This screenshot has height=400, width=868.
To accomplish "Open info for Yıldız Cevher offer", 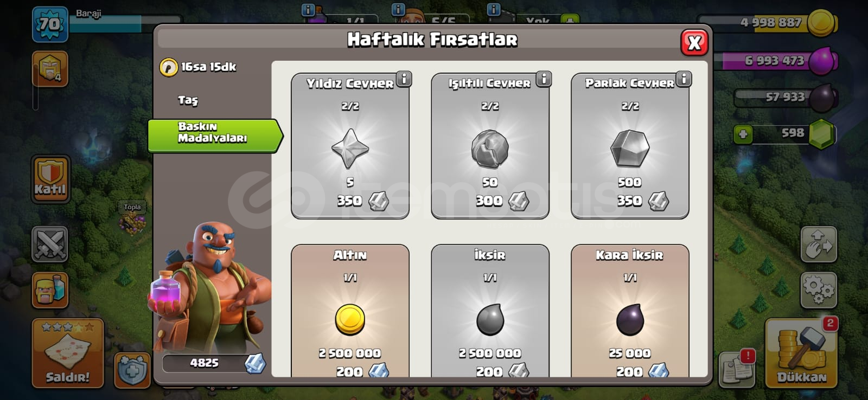I will tap(404, 79).
